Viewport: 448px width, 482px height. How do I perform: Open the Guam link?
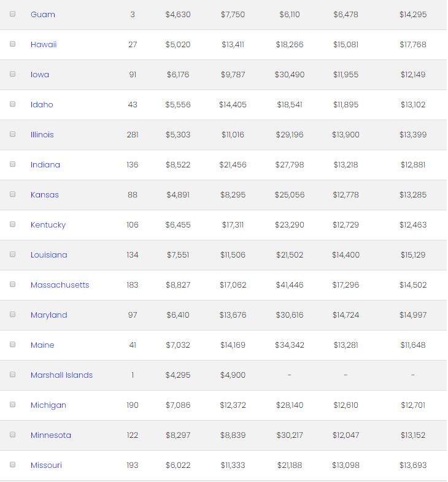43,14
